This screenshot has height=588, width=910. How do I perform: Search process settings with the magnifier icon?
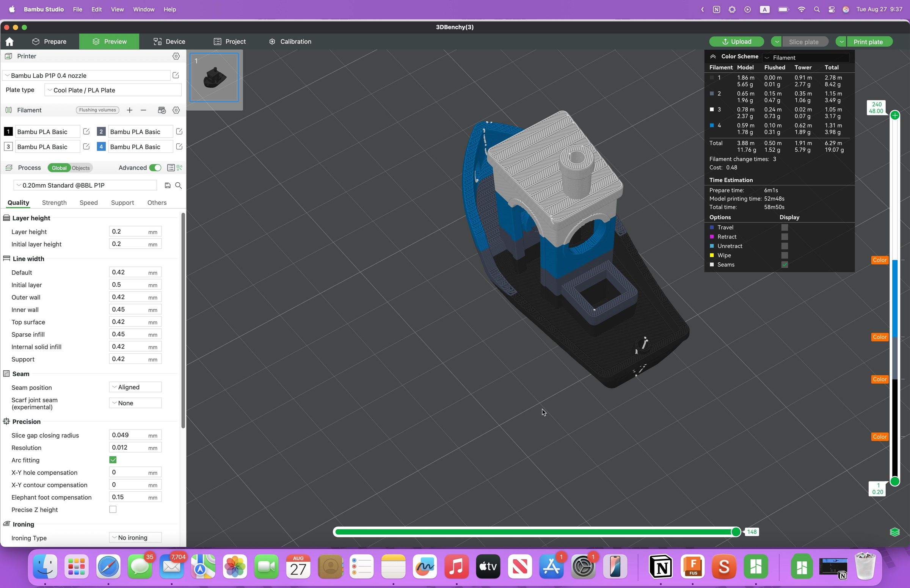point(178,185)
